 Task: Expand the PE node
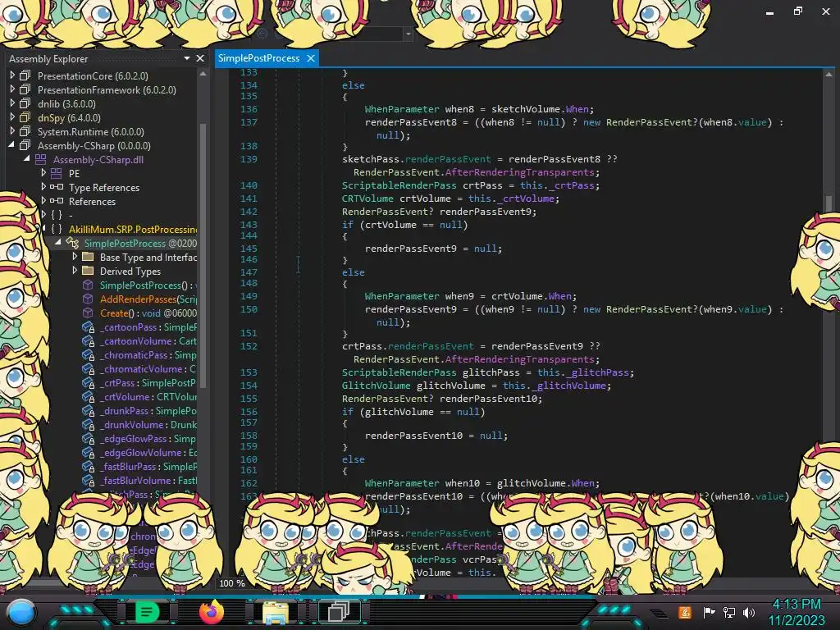pos(43,172)
